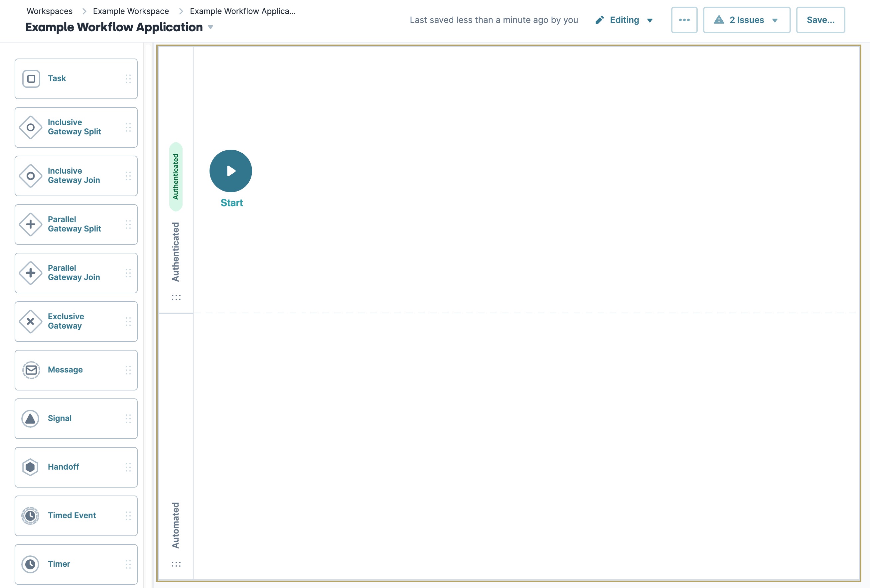Click the Save... button

(x=820, y=20)
